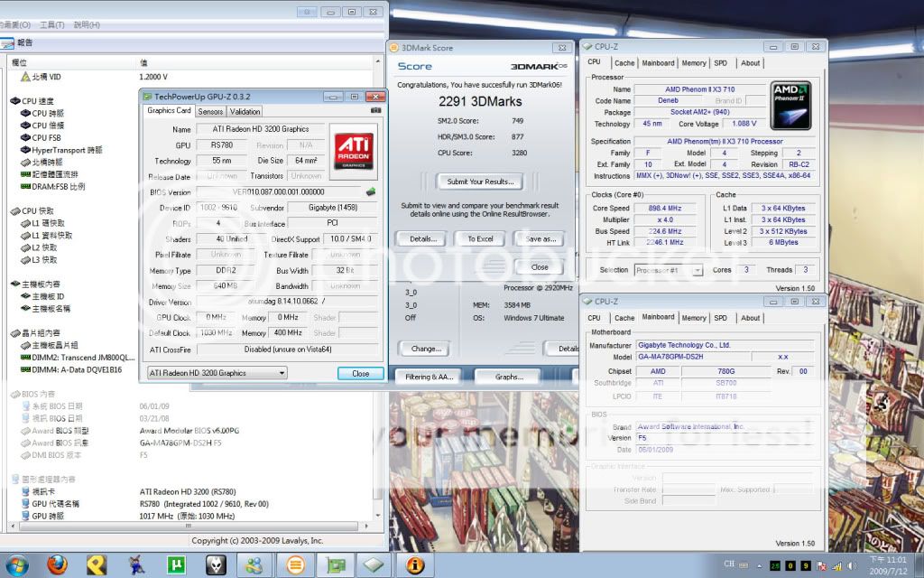Open the SPD tab in the upper CPU-Z window
Viewport: 924px width, 578px height.
[x=720, y=63]
